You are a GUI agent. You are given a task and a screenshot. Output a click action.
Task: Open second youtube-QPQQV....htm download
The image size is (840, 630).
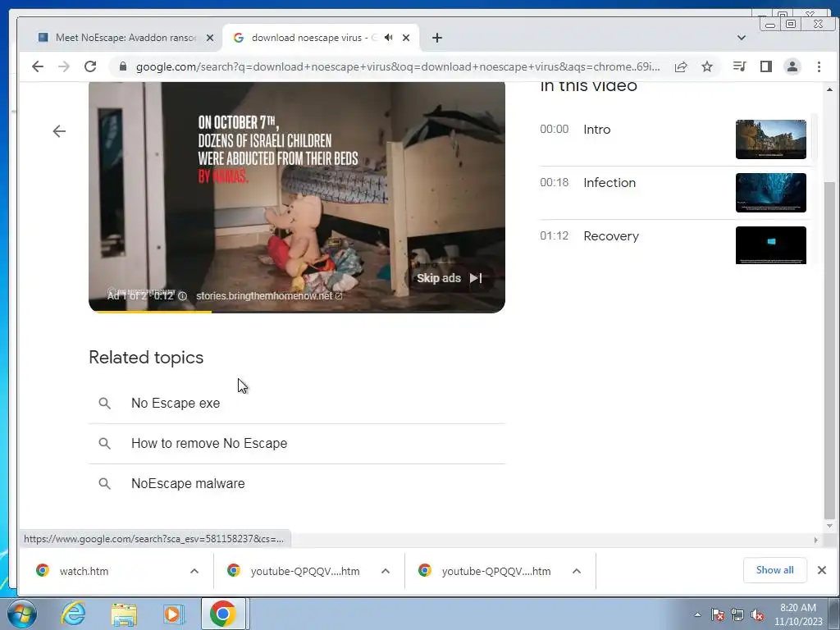click(495, 571)
